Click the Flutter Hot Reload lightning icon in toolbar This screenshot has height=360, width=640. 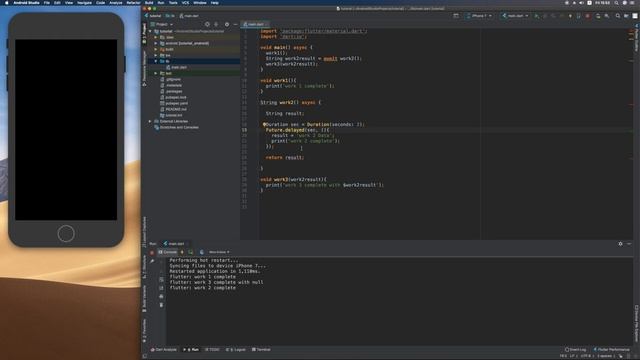click(570, 16)
